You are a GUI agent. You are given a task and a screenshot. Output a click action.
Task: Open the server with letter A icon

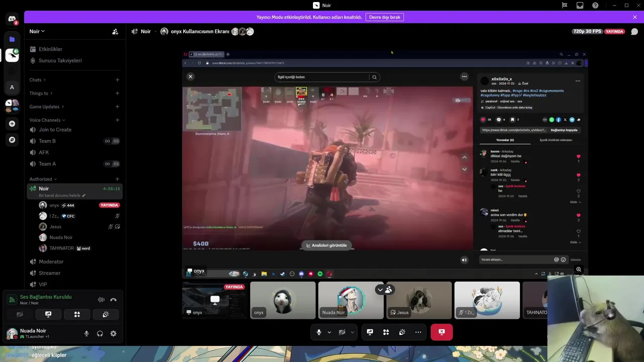click(x=12, y=87)
